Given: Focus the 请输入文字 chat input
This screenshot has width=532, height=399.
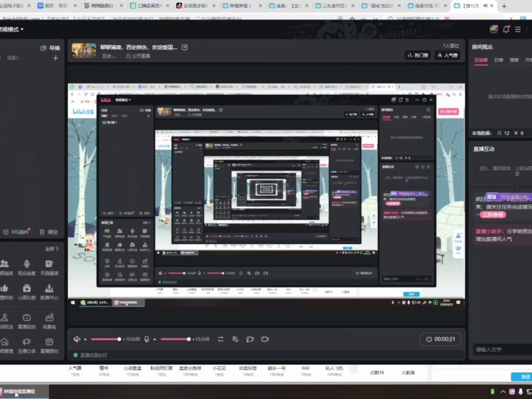Looking at the screenshot, I should [502, 349].
